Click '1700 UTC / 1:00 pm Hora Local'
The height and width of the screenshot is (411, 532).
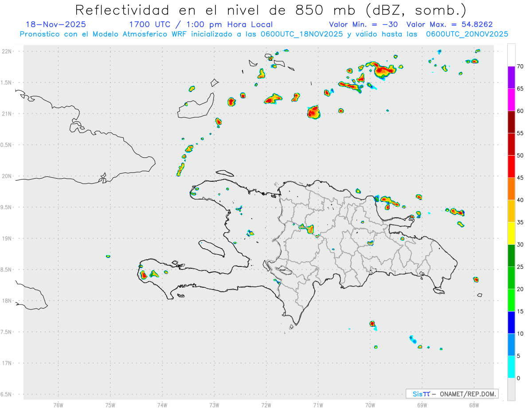point(201,24)
